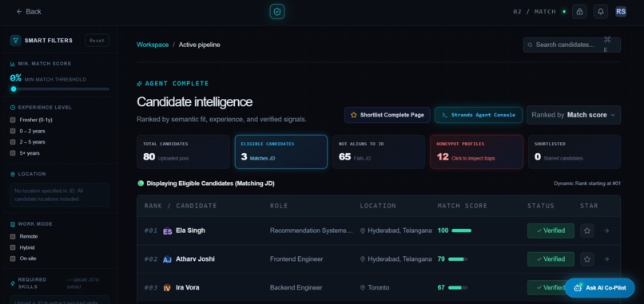
Task: Click Ela Singh's Verified status badge
Action: click(551, 231)
